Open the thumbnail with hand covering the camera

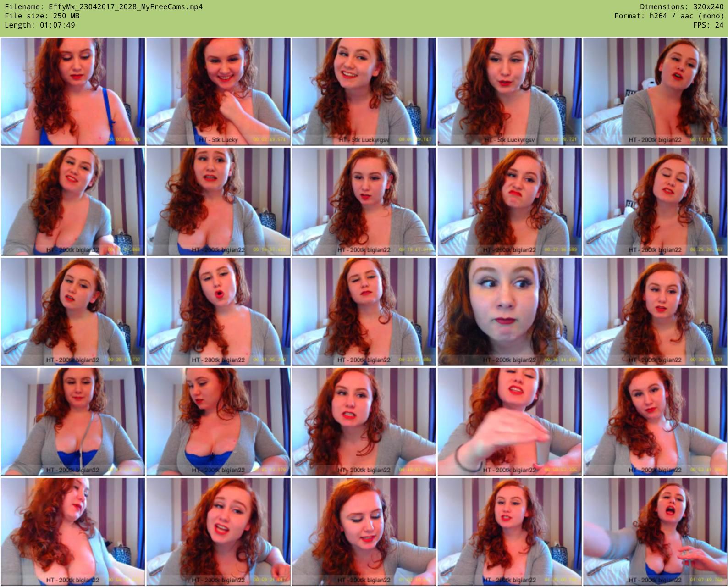pyautogui.click(x=509, y=422)
